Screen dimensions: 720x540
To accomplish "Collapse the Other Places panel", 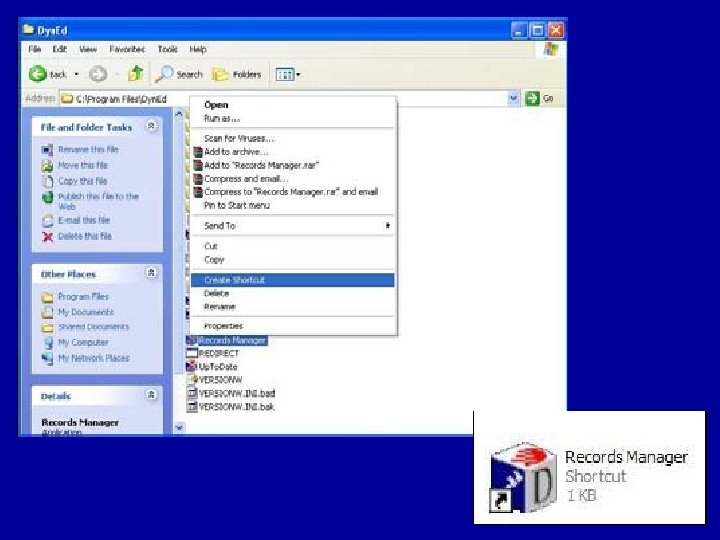I will pyautogui.click(x=152, y=273).
